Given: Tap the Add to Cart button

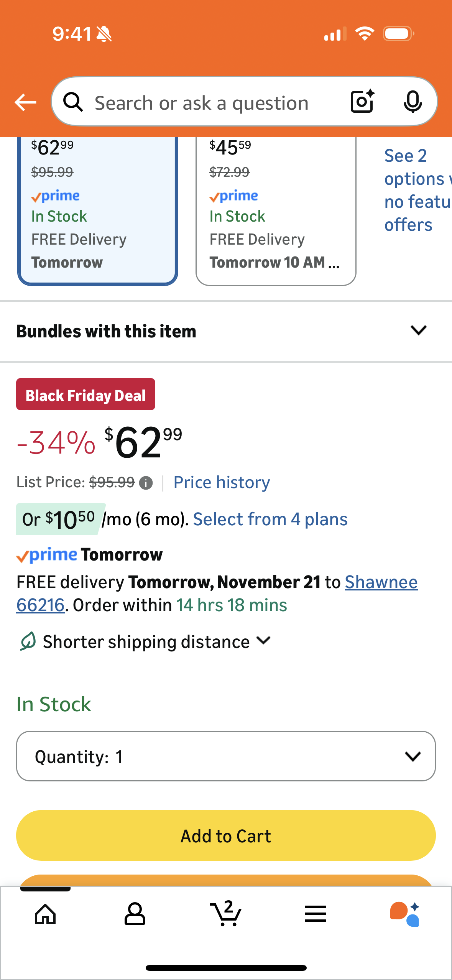Looking at the screenshot, I should click(226, 835).
